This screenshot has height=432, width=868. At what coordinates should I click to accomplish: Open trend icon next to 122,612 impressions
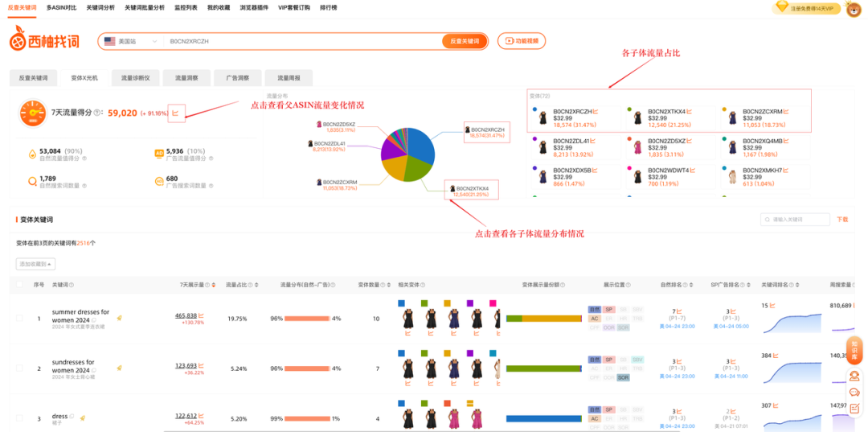point(201,415)
